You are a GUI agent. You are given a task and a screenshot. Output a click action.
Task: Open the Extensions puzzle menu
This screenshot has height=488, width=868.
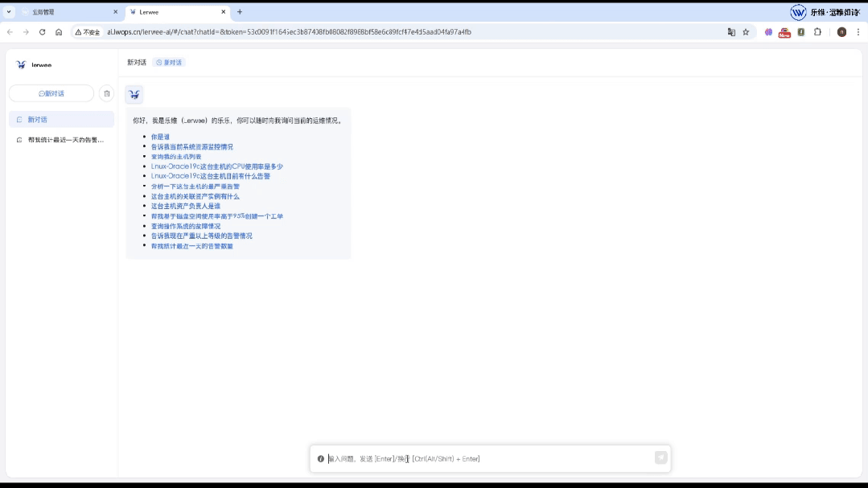click(817, 32)
